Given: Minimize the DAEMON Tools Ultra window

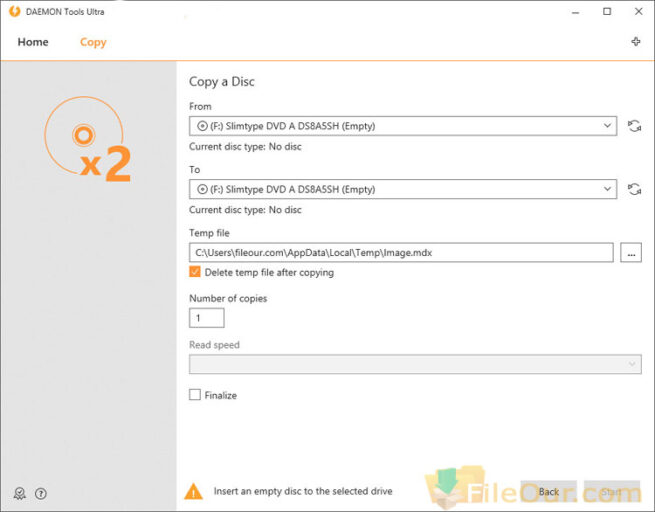Looking at the screenshot, I should tap(575, 12).
